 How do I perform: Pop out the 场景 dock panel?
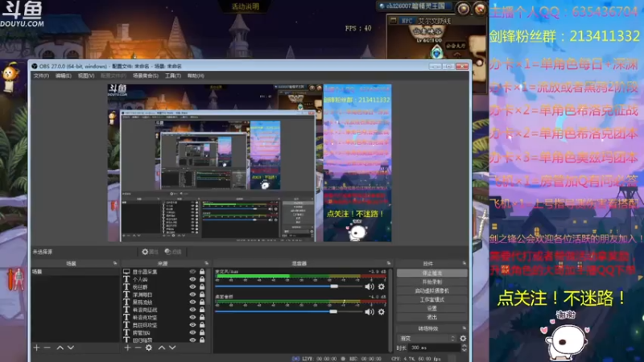click(x=115, y=263)
